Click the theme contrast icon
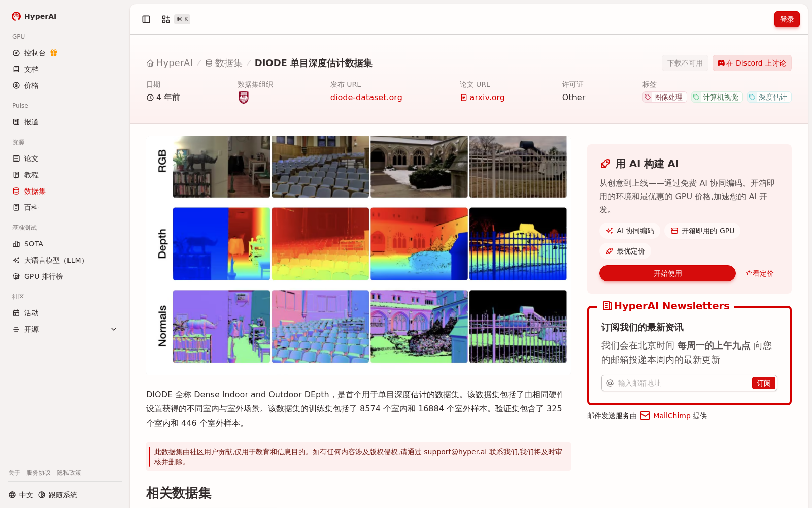812x508 pixels. [42, 495]
